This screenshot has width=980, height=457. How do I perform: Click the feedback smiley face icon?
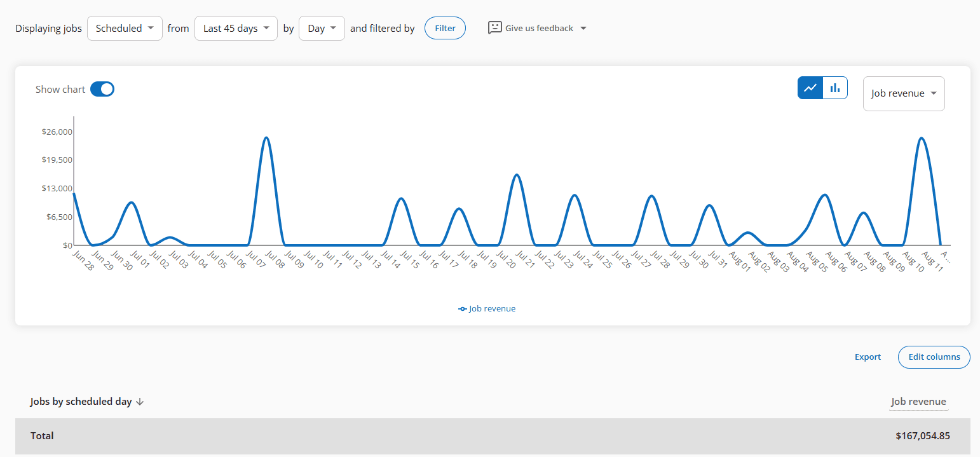pos(495,28)
